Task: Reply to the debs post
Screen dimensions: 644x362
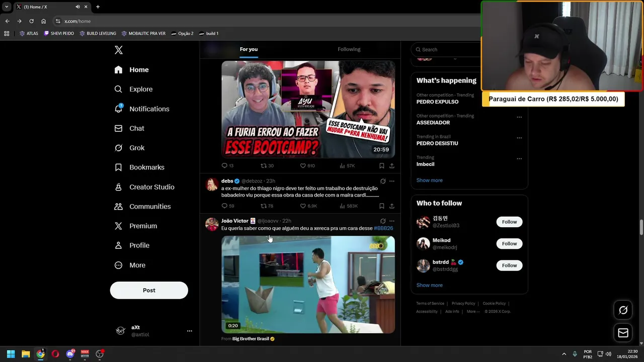Action: [x=227, y=206]
